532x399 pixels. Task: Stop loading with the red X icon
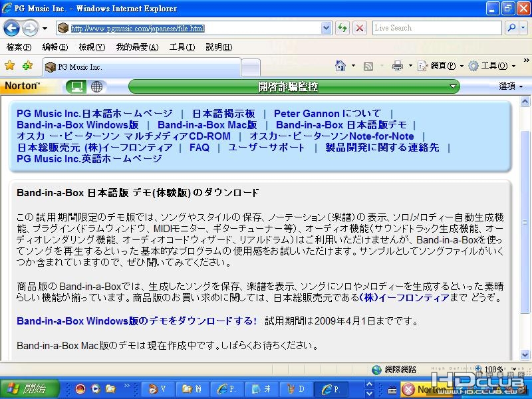coord(360,28)
